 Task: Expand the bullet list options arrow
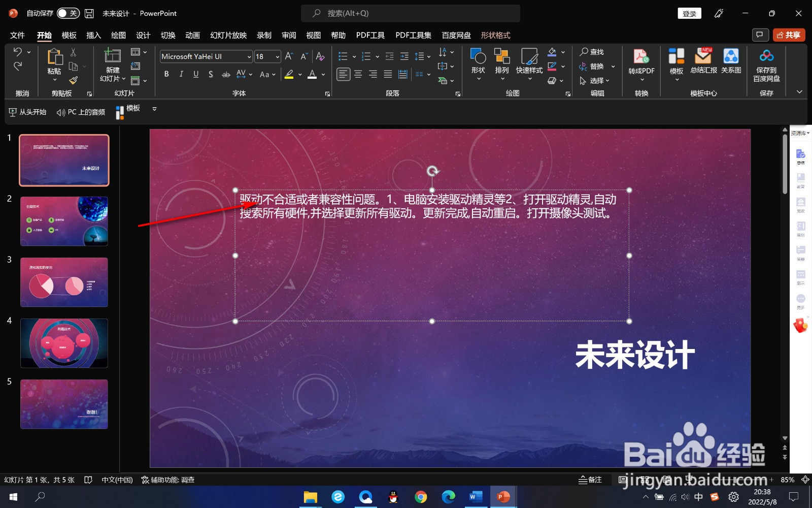coord(354,56)
